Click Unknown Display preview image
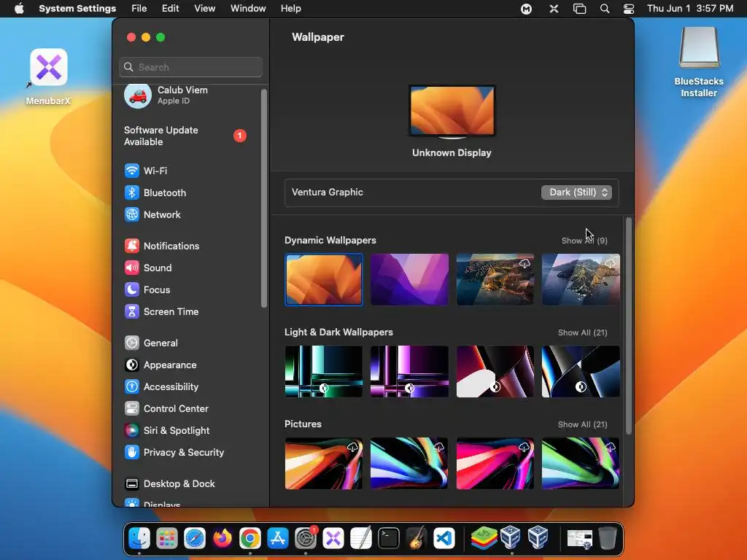 click(x=452, y=112)
